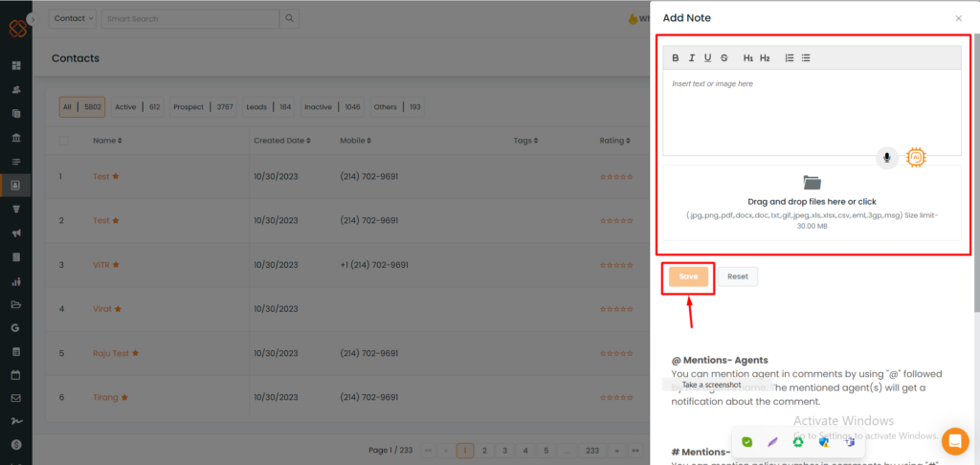
Task: Select the Prospect 3767 filter tab
Action: tap(203, 107)
